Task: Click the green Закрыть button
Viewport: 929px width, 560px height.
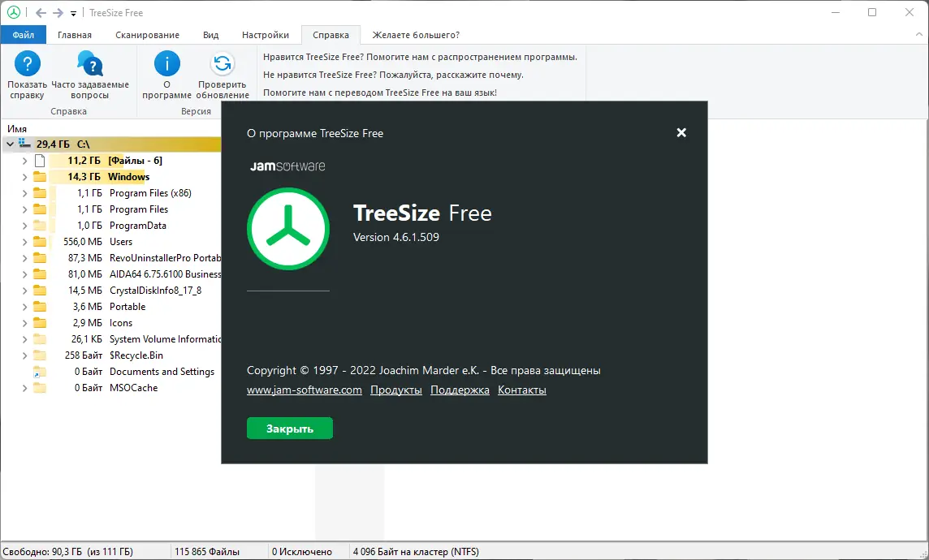Action: tap(290, 429)
